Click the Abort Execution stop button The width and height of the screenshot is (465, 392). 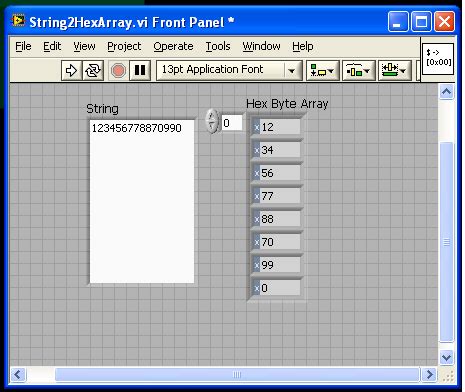tap(118, 70)
